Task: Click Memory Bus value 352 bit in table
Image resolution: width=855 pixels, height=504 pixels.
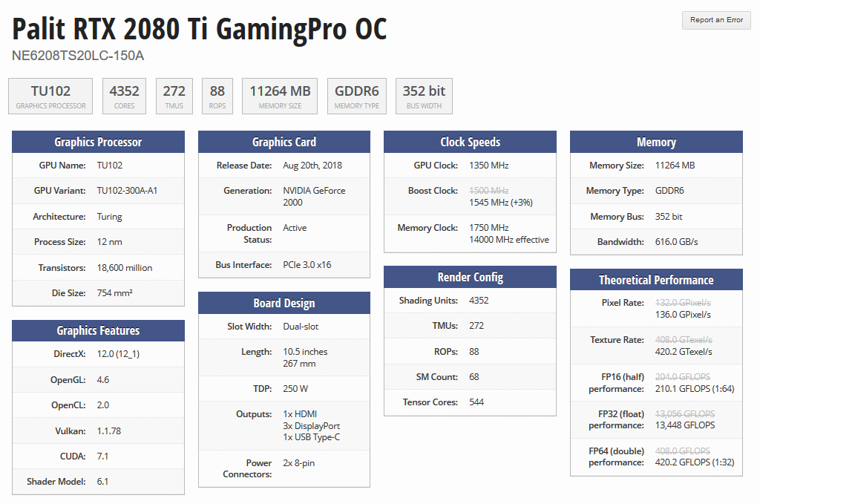Action: coord(669,217)
